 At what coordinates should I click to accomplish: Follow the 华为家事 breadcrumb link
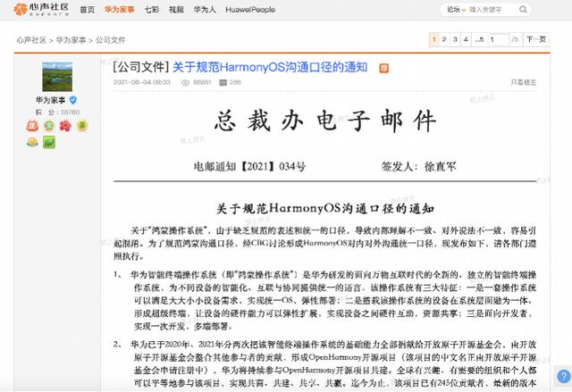coord(71,40)
